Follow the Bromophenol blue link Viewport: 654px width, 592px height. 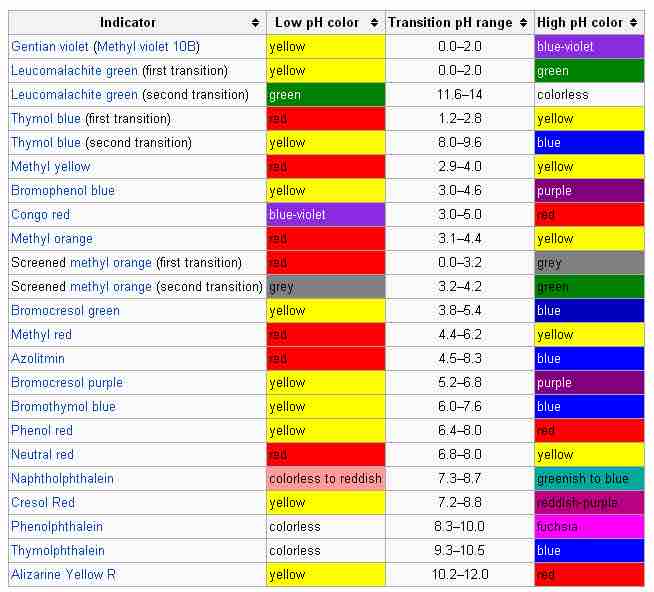(62, 191)
